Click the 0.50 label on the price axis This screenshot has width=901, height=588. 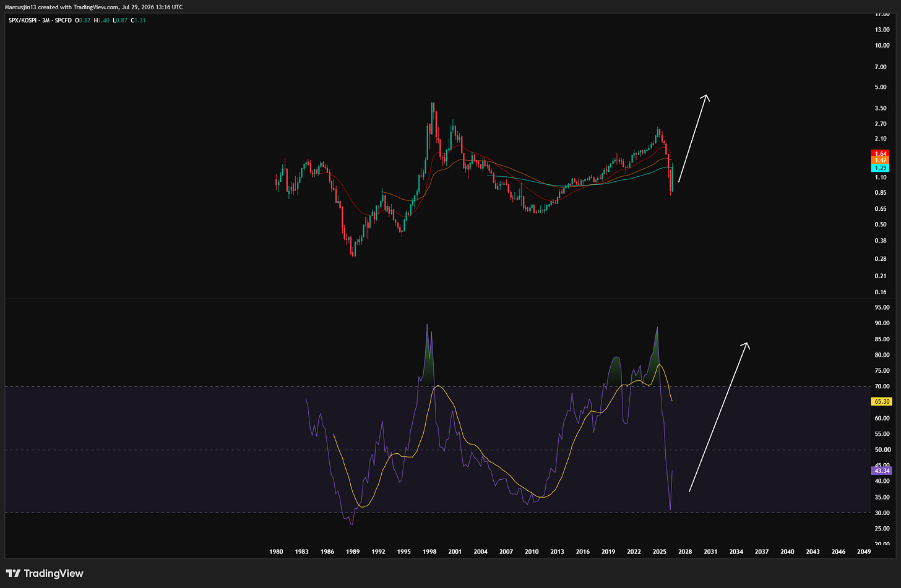click(882, 224)
